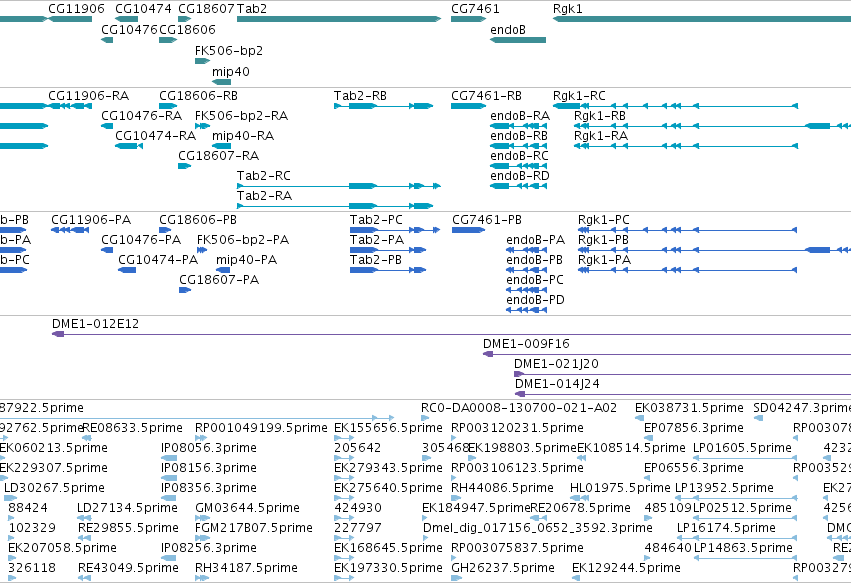
Task: Click the Tab2-PC protein label
Action: [x=376, y=220]
